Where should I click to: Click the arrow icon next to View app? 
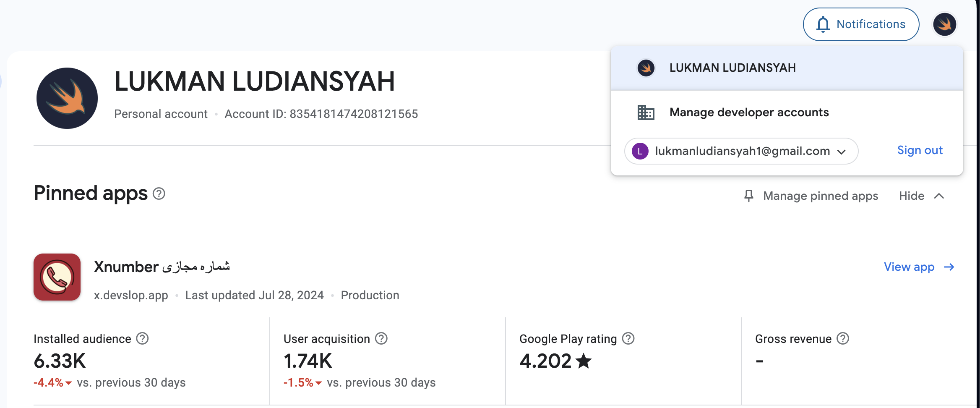tap(949, 267)
